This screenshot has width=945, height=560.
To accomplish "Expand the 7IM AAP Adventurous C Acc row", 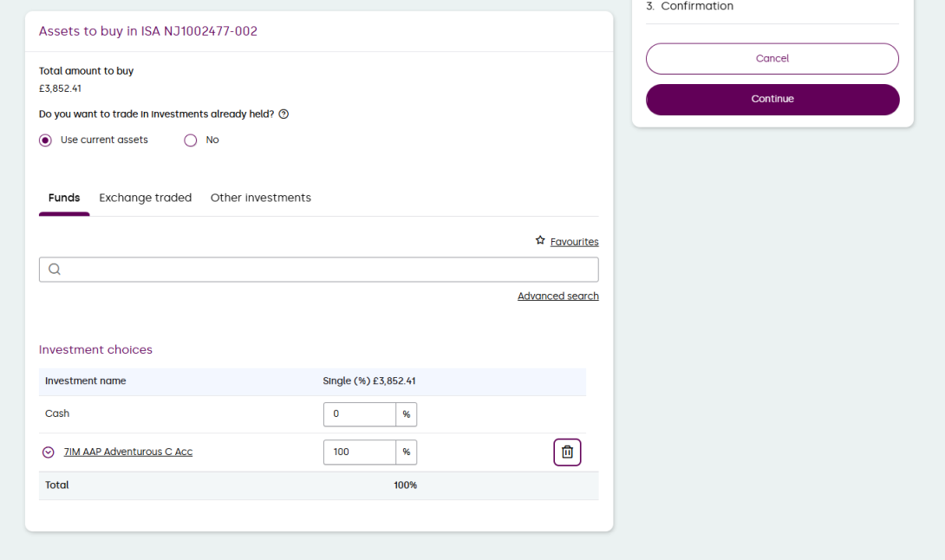I will [49, 453].
